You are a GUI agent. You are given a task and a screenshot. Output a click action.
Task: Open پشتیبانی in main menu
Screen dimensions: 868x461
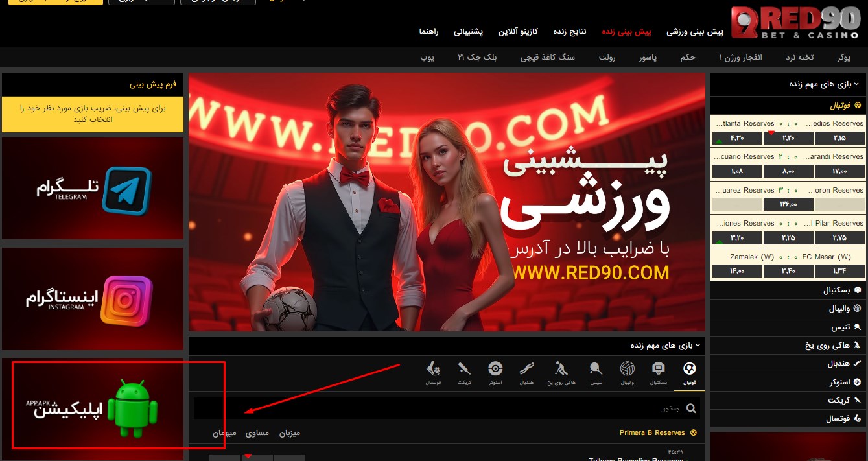467,32
